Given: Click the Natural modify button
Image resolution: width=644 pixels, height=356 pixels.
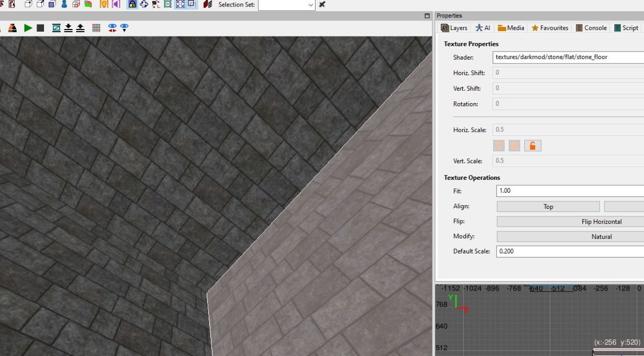Looking at the screenshot, I should tap(570, 237).
